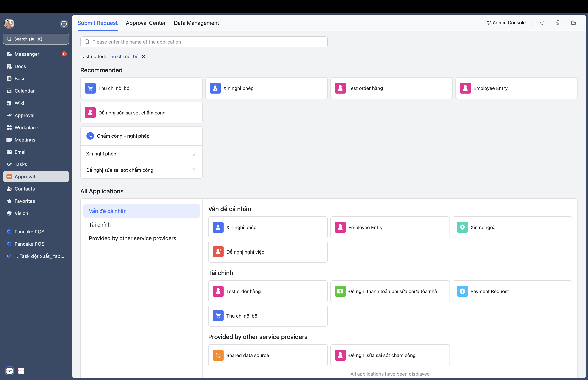Switch to Approval Center tab
Screen dimensions: 588x380
(146, 23)
